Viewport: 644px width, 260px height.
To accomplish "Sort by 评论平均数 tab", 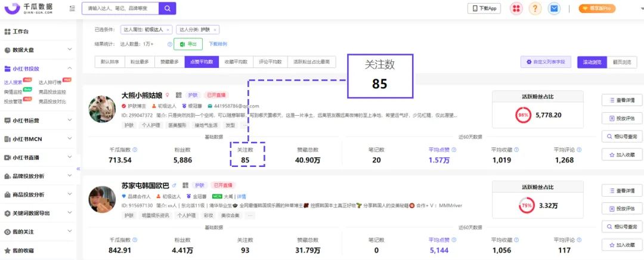I will (270, 62).
